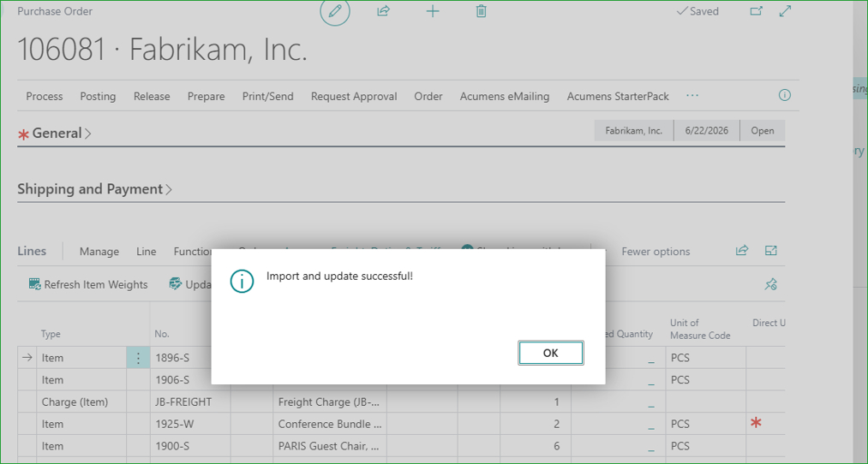Open row options for item 1896-S
This screenshot has height=464, width=868.
(139, 358)
